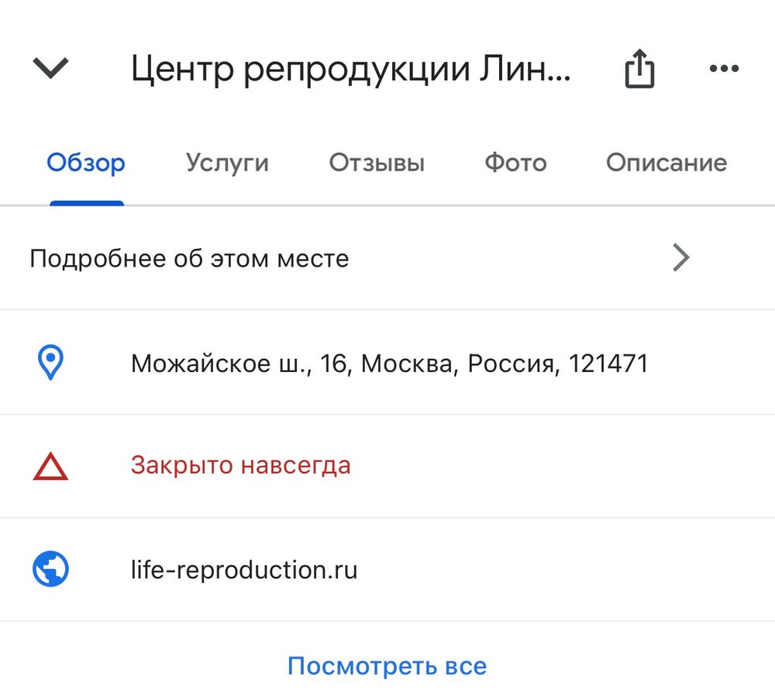Expand 'Подробнее об этом месте' details

(190, 257)
